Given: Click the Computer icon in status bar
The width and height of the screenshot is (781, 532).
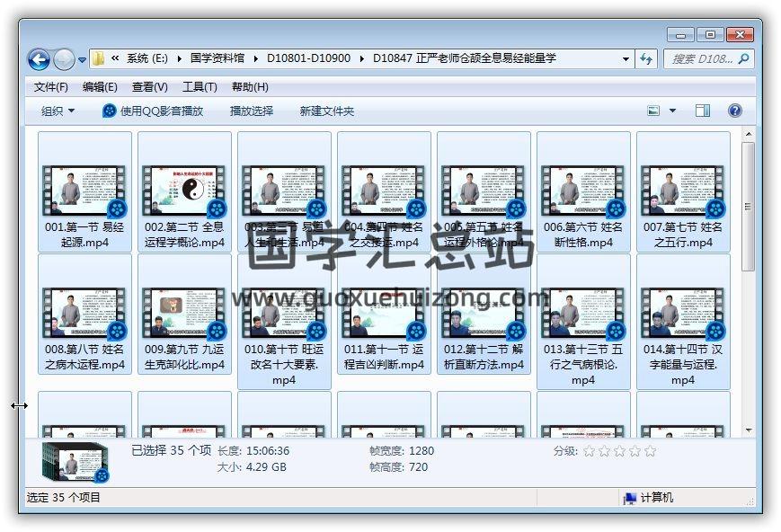Looking at the screenshot, I should point(630,498).
